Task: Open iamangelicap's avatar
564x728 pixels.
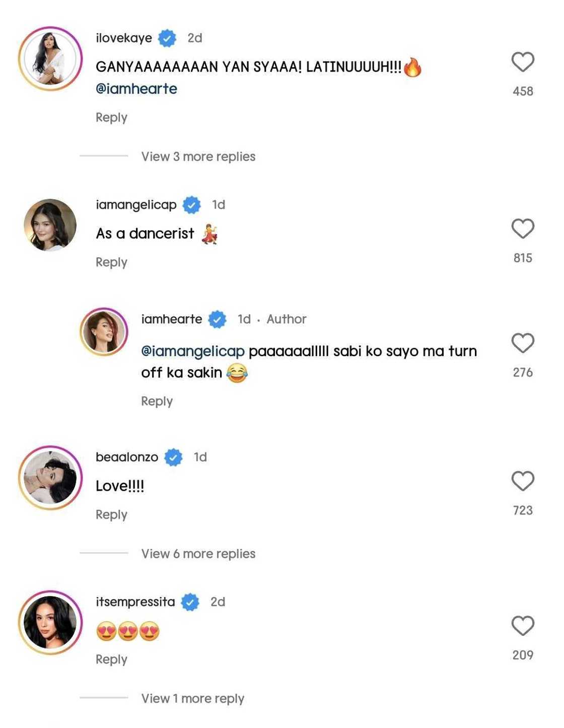Action: (50, 225)
